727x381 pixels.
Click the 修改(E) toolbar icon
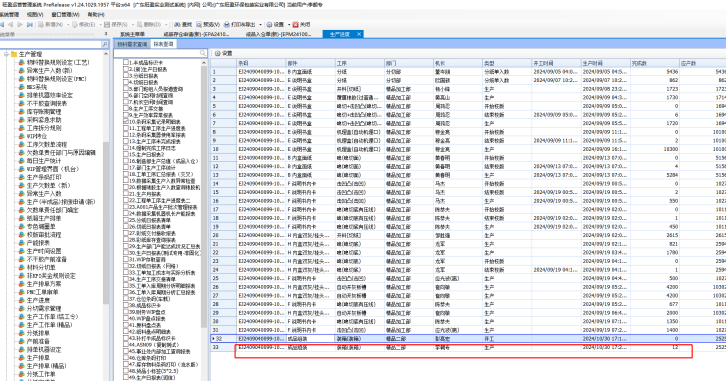(74, 25)
